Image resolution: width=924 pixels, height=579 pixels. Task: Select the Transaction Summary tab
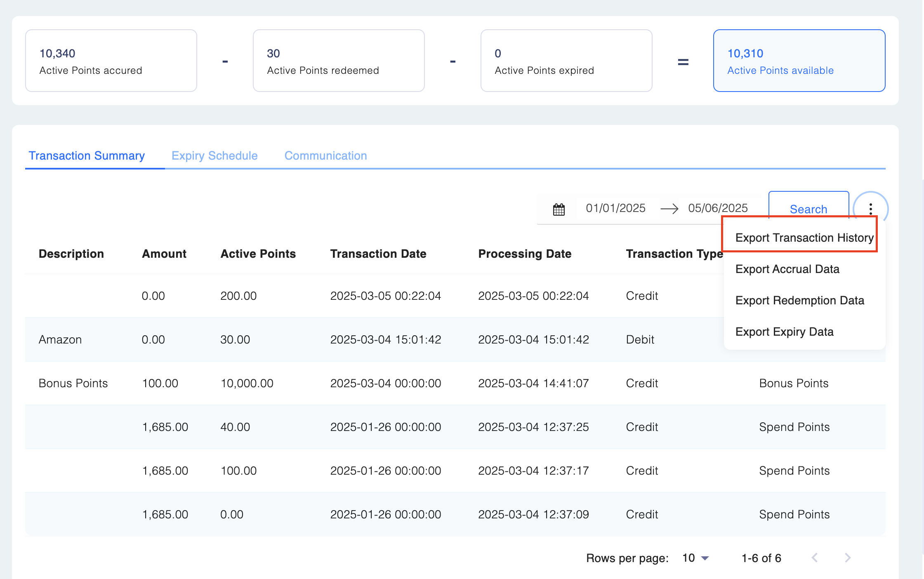click(x=87, y=156)
